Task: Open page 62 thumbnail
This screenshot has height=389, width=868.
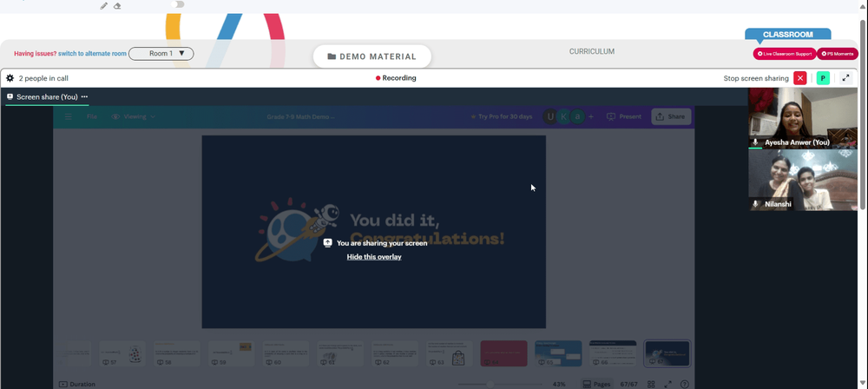Action: click(x=395, y=353)
